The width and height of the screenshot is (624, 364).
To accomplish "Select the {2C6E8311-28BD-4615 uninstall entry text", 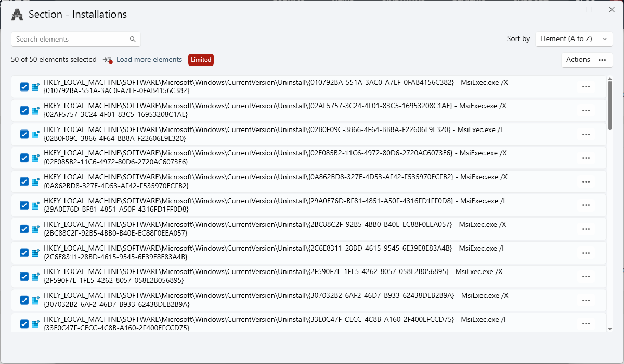I will click(274, 253).
